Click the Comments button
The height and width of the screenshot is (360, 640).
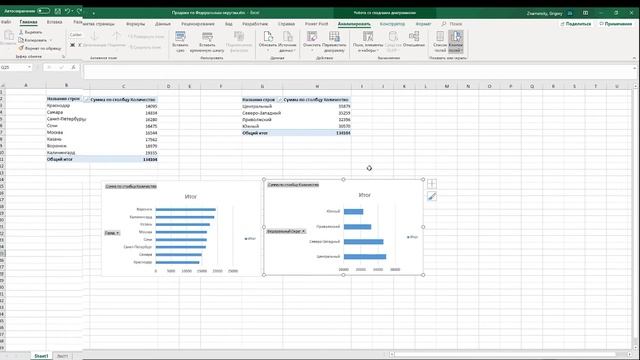point(616,24)
